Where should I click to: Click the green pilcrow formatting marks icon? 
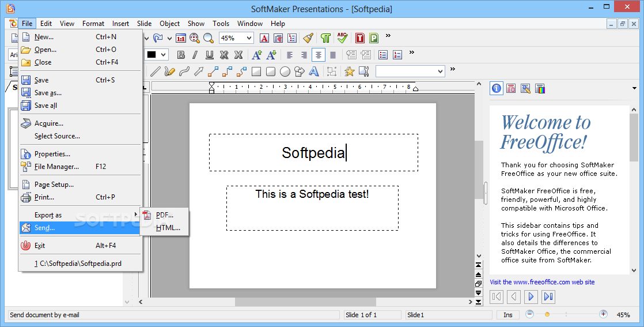(325, 38)
